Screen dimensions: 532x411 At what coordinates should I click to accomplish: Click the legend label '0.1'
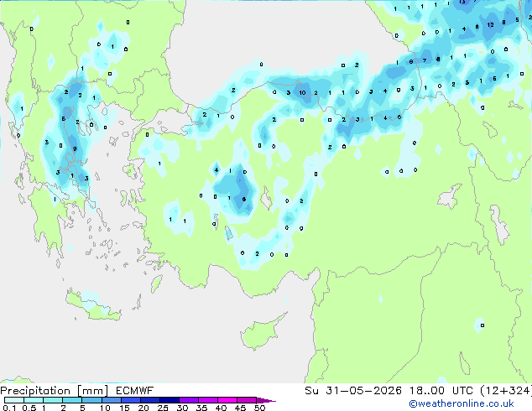click(9, 408)
